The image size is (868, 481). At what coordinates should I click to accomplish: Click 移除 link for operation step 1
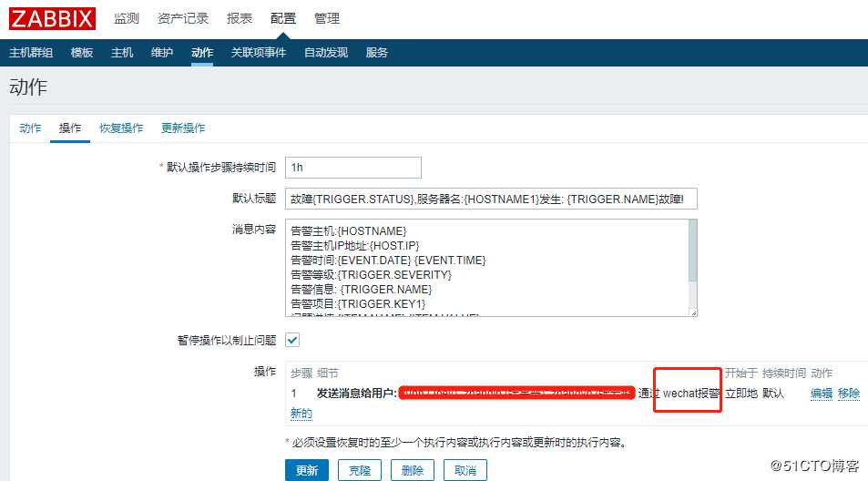pos(849,394)
